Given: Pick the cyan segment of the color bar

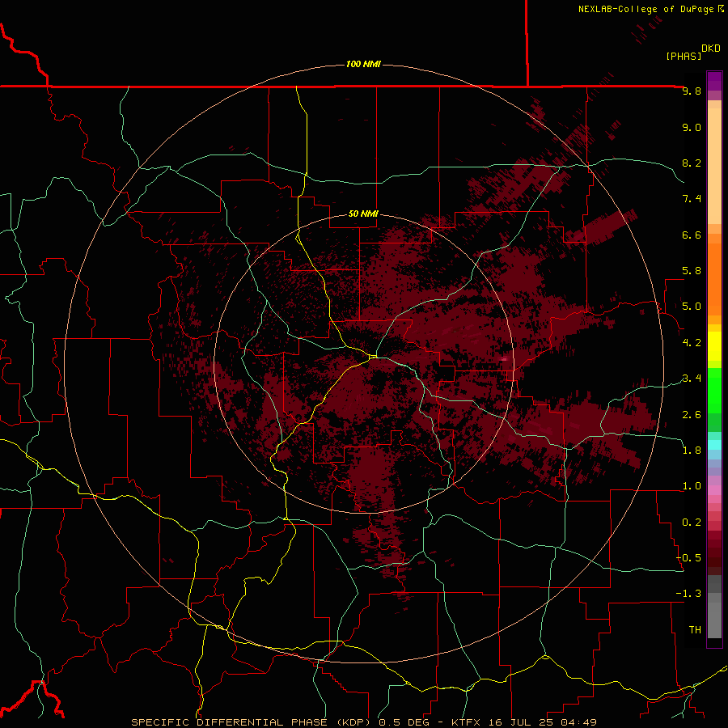Looking at the screenshot, I should pyautogui.click(x=714, y=445).
